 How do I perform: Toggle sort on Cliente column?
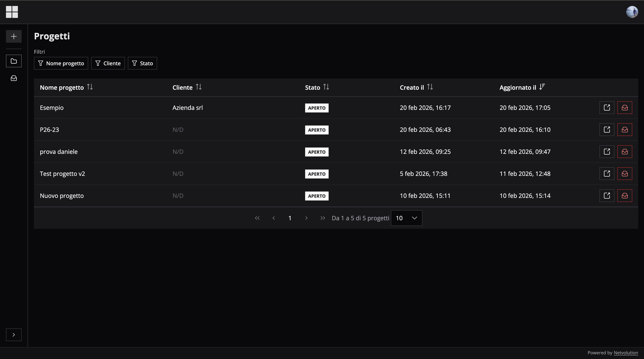pyautogui.click(x=199, y=87)
